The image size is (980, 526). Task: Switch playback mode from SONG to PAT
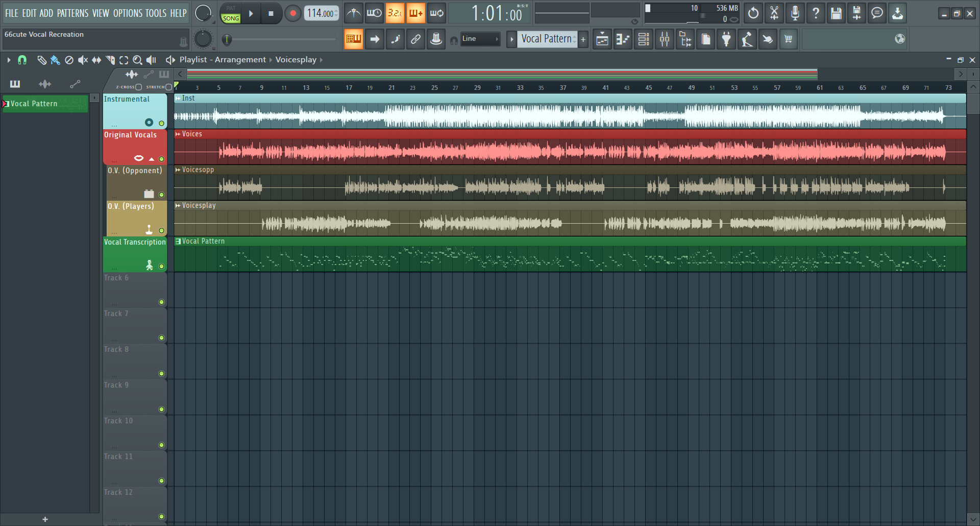(231, 9)
